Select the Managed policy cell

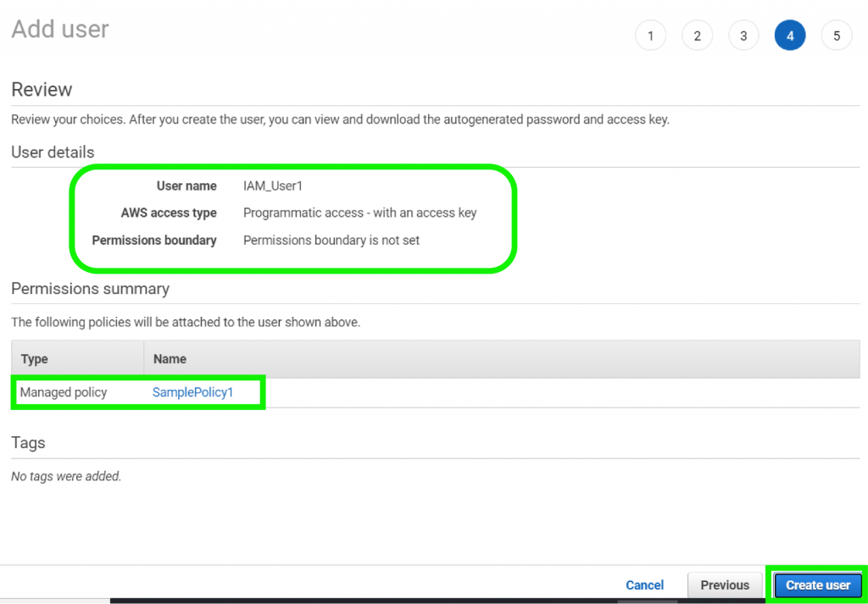[64, 392]
